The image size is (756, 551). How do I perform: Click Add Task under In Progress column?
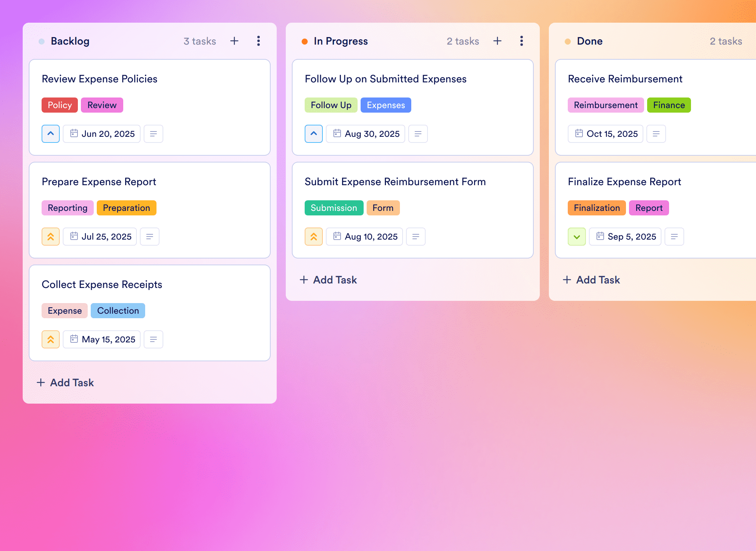pos(328,280)
